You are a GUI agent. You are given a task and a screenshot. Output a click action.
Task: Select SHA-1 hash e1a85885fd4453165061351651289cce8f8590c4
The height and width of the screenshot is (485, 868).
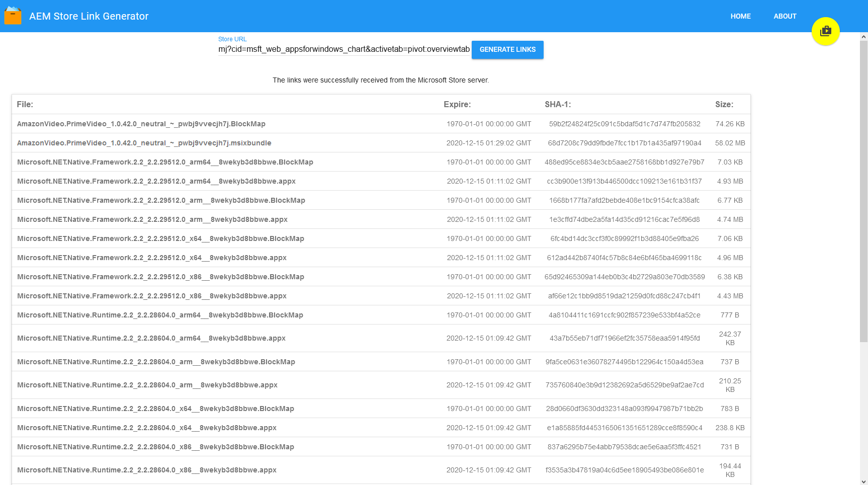(x=625, y=428)
